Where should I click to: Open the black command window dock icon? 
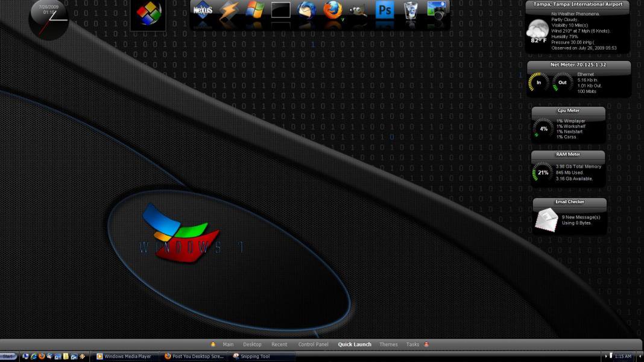[280, 10]
